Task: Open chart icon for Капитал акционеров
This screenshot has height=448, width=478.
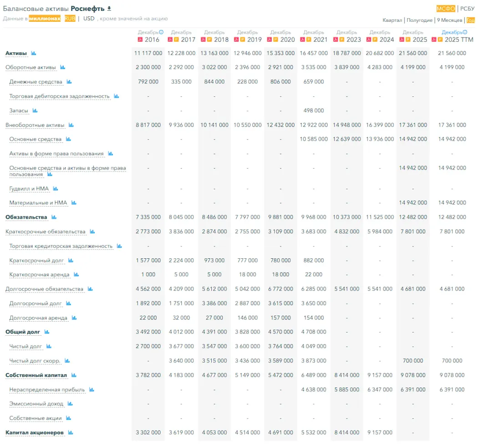Action: pos(71,433)
